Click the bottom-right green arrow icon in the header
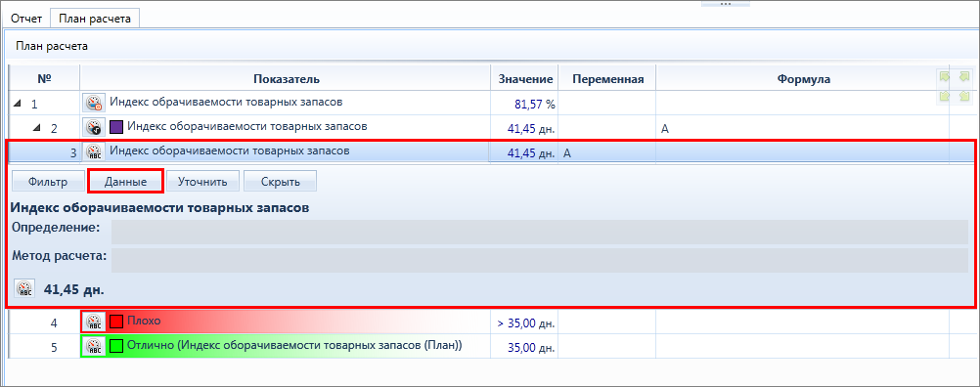The width and height of the screenshot is (980, 387). [x=964, y=96]
